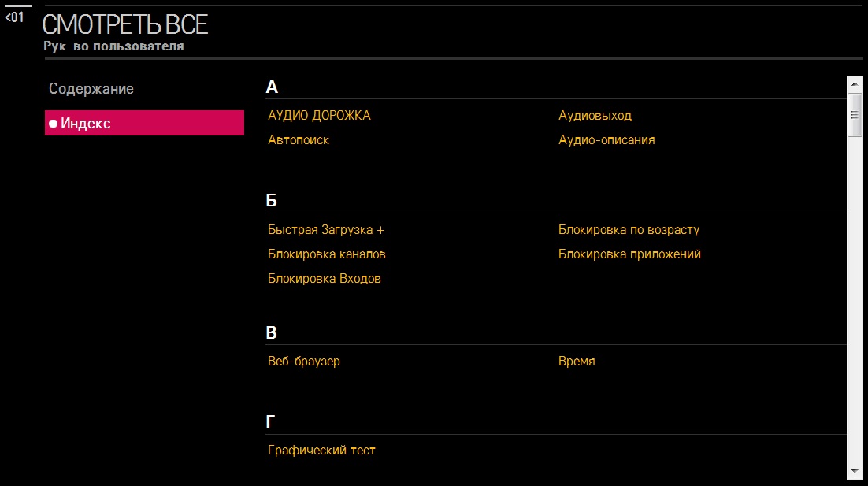Open the Аудиовыход help entry
The height and width of the screenshot is (486, 868).
[595, 116]
